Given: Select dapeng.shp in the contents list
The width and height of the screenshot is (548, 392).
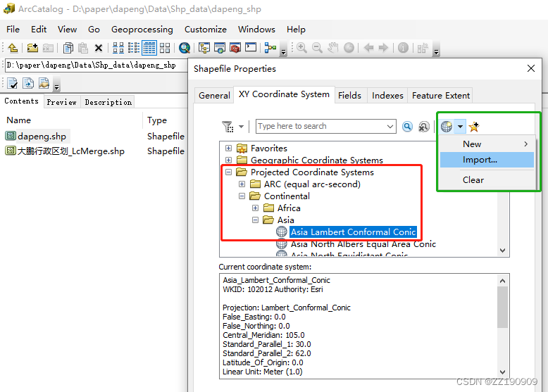Looking at the screenshot, I should tap(42, 136).
